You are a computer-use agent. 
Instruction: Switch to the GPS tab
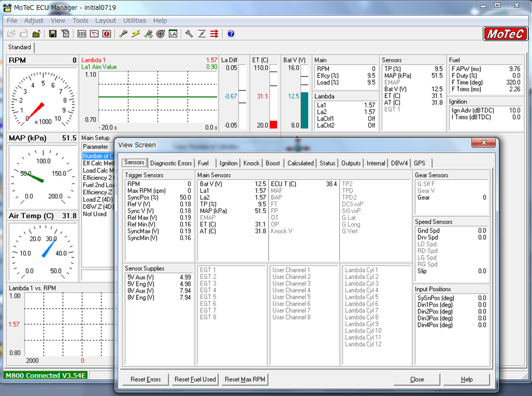[x=421, y=163]
